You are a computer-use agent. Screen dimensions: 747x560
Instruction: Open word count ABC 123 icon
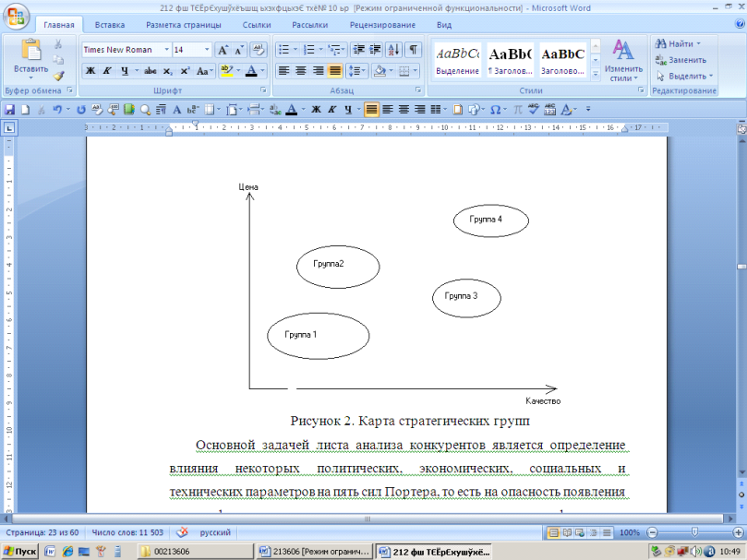click(x=549, y=110)
